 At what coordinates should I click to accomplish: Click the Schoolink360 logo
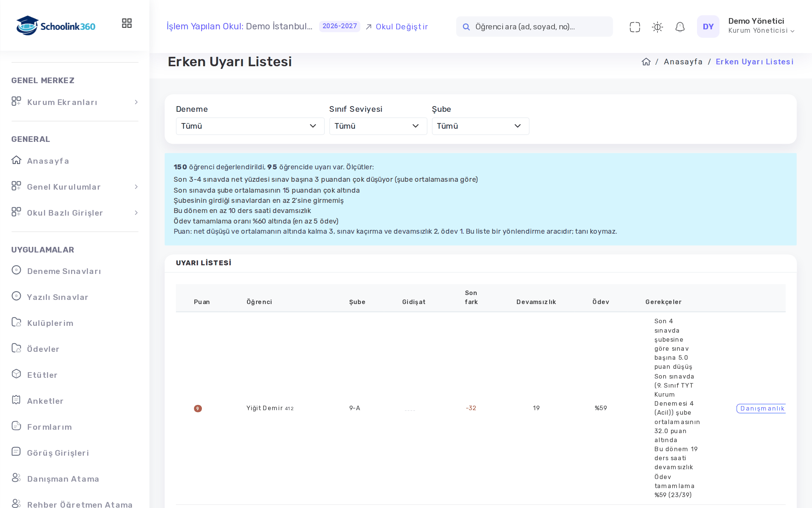(x=56, y=26)
